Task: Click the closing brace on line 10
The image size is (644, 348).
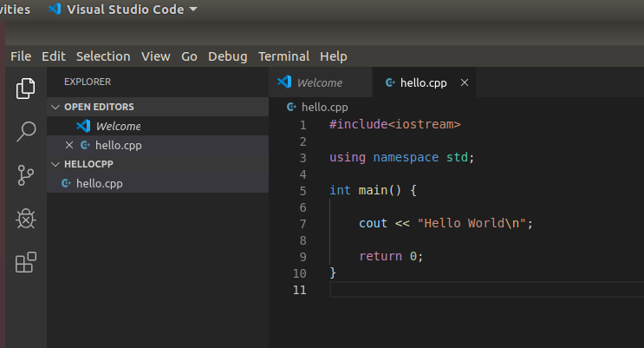Action: (333, 272)
